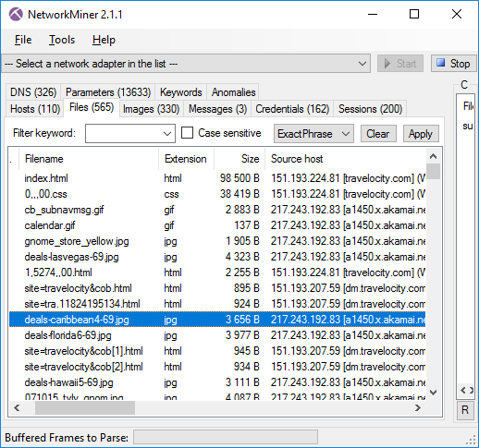Select the gnome_store_yellow.jpg file row
The width and height of the screenshot is (479, 448).
pyautogui.click(x=217, y=241)
